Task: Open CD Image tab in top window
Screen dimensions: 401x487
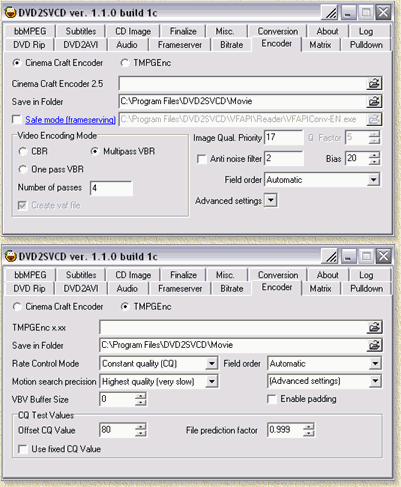Action: 133,31
